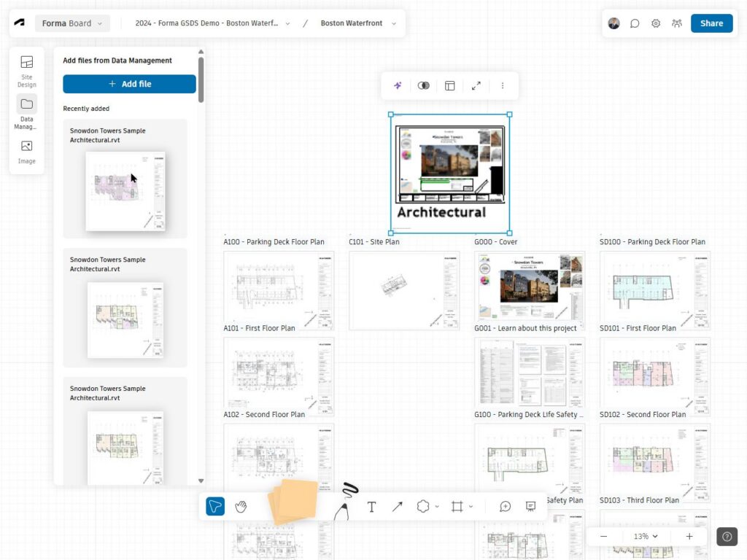Activate the hand pan tool
This screenshot has height=560, width=747.
(241, 506)
